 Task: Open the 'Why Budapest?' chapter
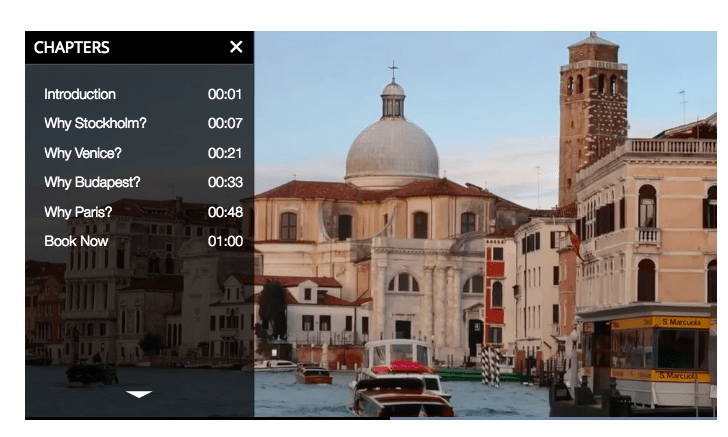click(x=92, y=182)
